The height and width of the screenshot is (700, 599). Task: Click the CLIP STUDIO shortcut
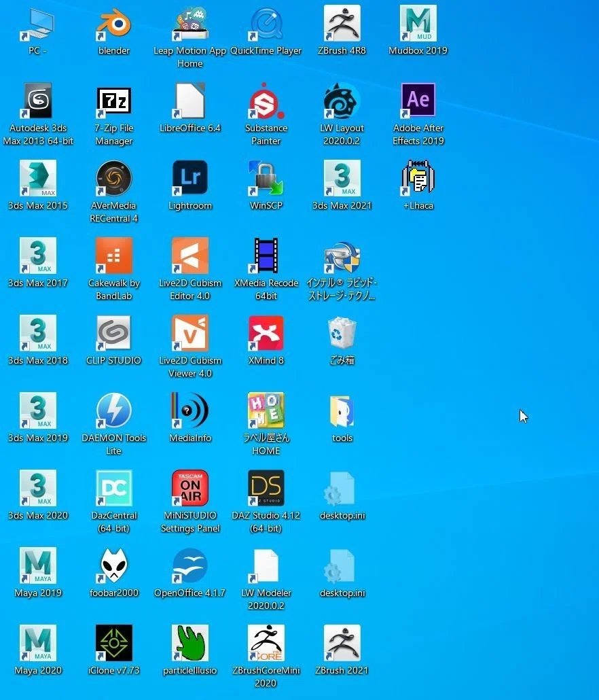[113, 334]
